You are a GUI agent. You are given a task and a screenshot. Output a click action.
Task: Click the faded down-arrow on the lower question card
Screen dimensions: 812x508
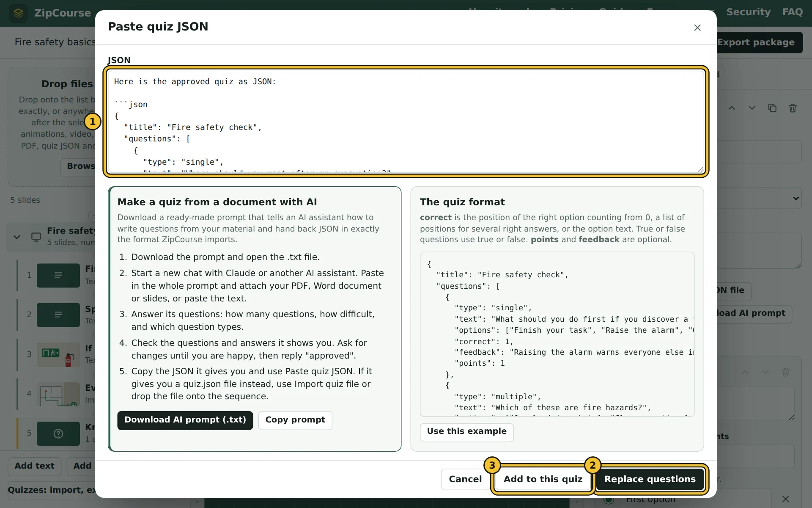765,372
